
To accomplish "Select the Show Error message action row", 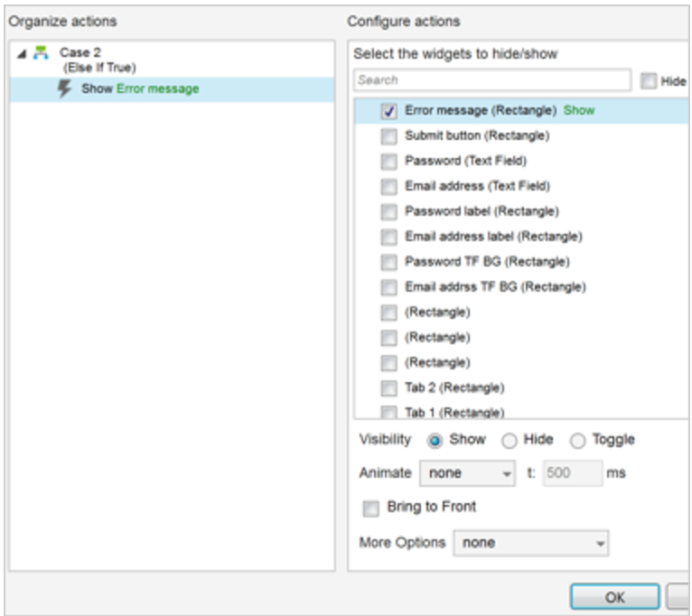I will tap(172, 89).
